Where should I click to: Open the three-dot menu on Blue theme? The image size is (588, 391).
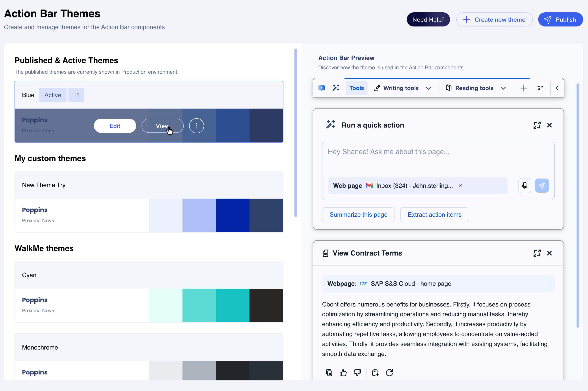tap(196, 126)
